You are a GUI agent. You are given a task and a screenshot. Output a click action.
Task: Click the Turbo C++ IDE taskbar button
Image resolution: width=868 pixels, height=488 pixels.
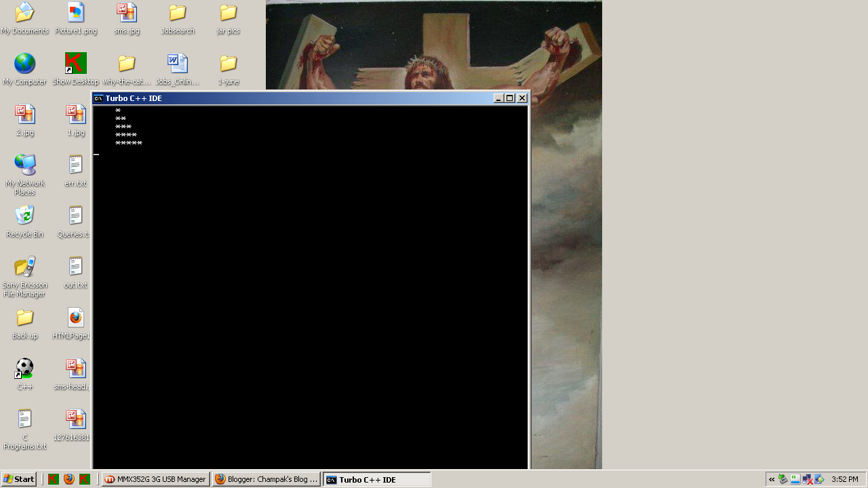pyautogui.click(x=376, y=479)
